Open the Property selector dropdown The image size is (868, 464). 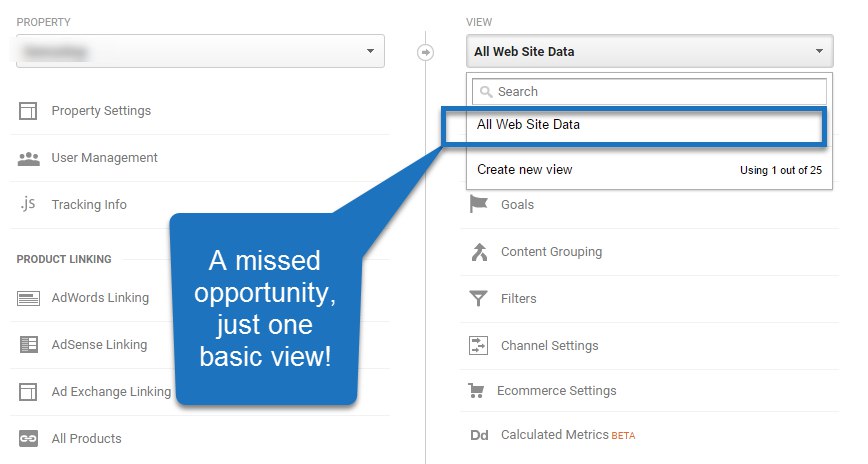point(200,51)
